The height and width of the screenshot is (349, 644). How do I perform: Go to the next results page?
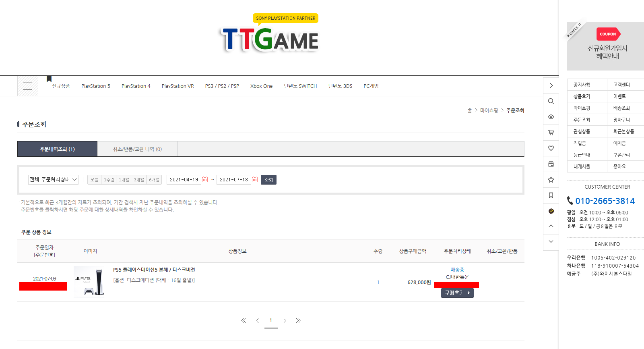tap(285, 321)
